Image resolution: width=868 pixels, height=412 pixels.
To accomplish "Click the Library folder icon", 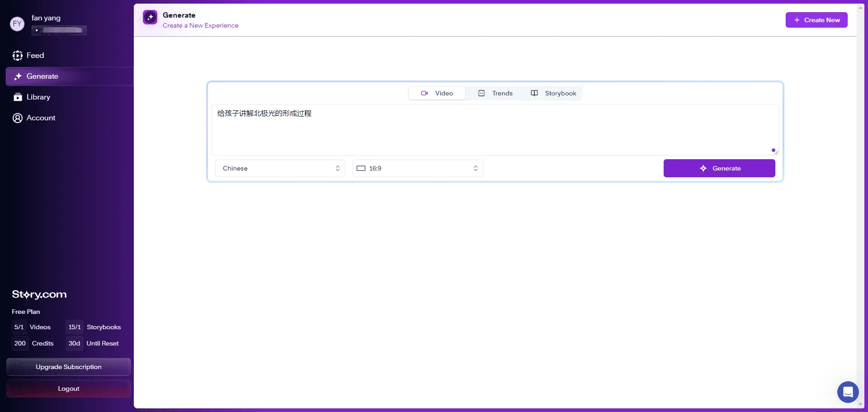I will pos(18,97).
